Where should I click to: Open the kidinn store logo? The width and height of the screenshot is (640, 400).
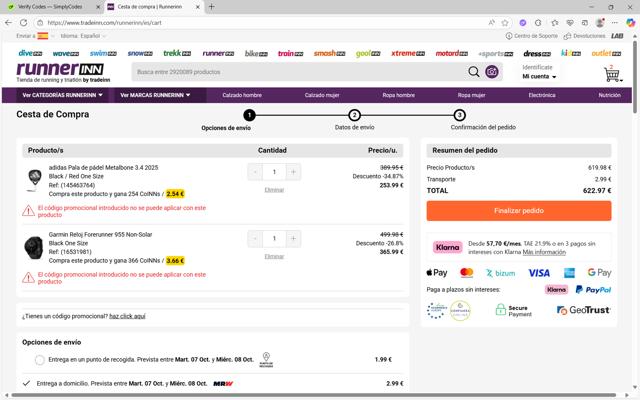click(571, 53)
